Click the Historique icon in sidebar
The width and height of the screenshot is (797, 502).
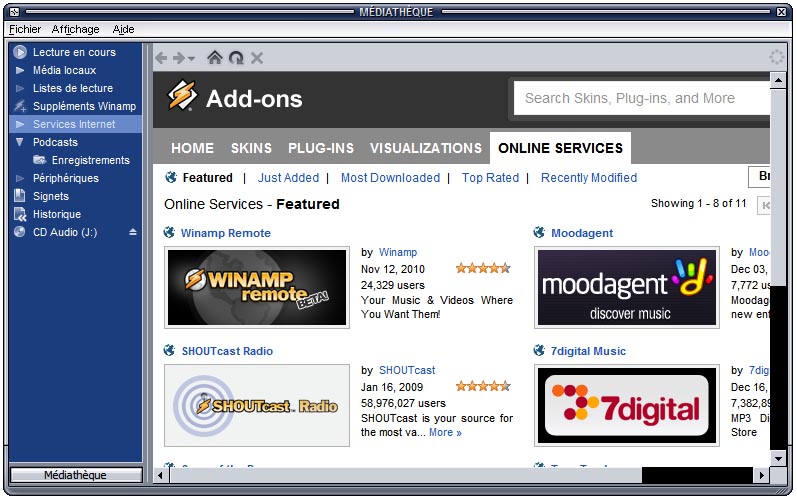coord(20,214)
